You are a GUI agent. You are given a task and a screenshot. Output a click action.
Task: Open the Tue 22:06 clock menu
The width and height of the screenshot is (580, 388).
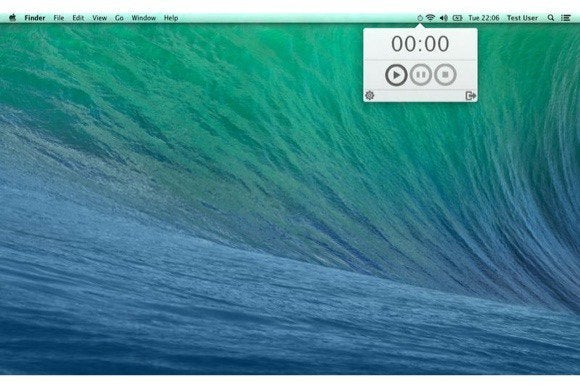pyautogui.click(x=483, y=18)
